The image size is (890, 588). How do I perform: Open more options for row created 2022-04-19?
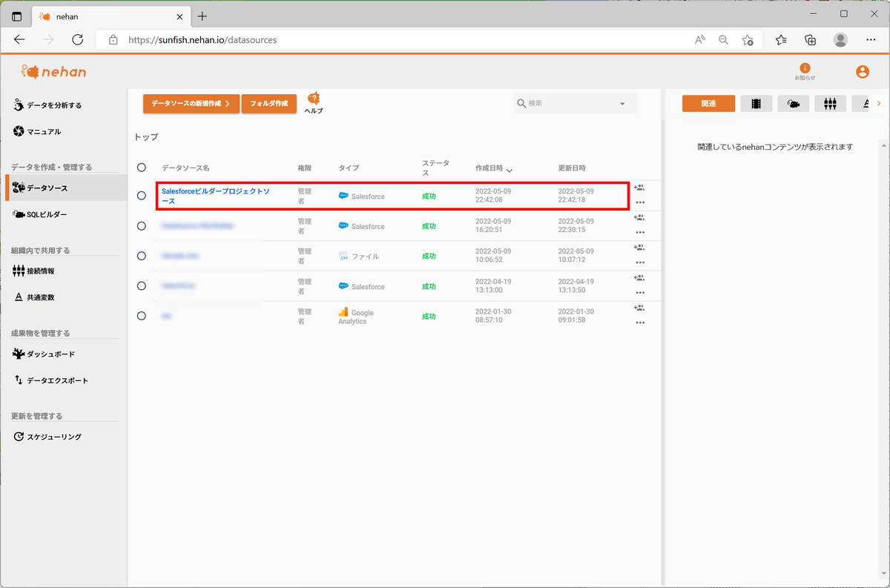click(x=639, y=293)
